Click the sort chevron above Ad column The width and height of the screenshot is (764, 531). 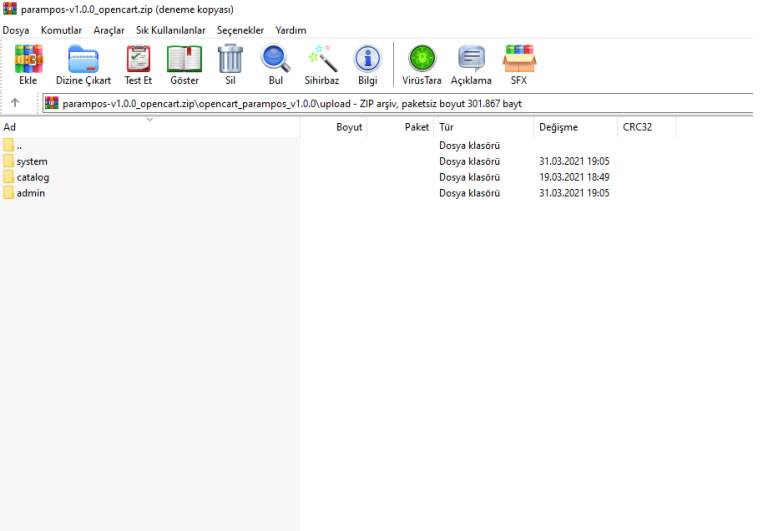click(x=150, y=119)
